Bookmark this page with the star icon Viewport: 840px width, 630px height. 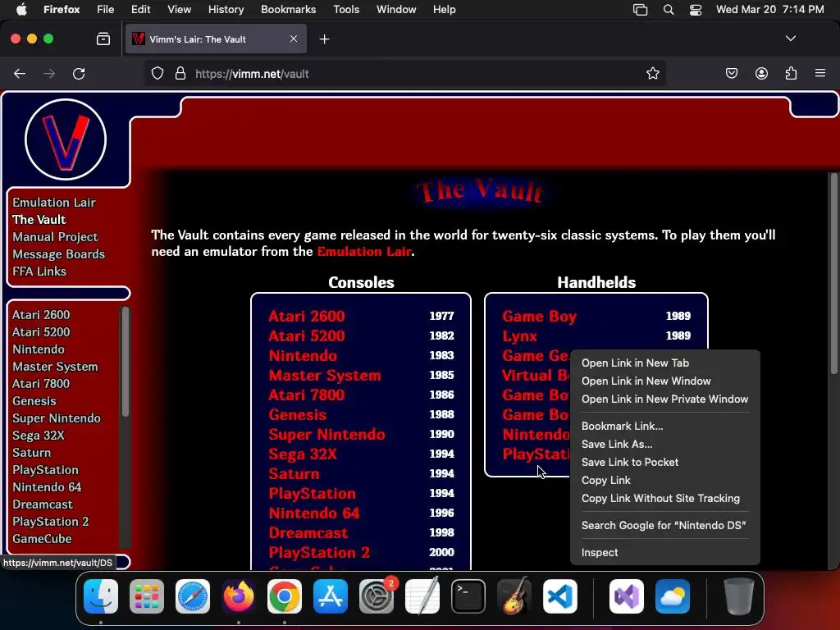pyautogui.click(x=652, y=73)
